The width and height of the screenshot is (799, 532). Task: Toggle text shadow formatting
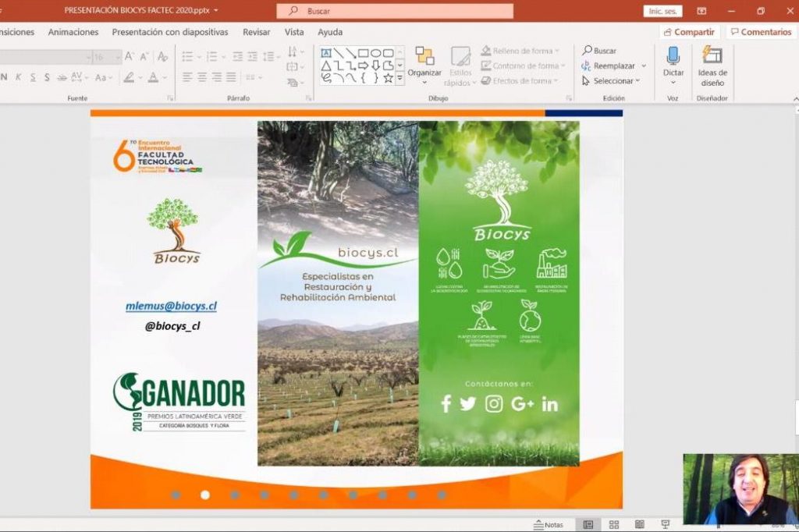[x=47, y=77]
